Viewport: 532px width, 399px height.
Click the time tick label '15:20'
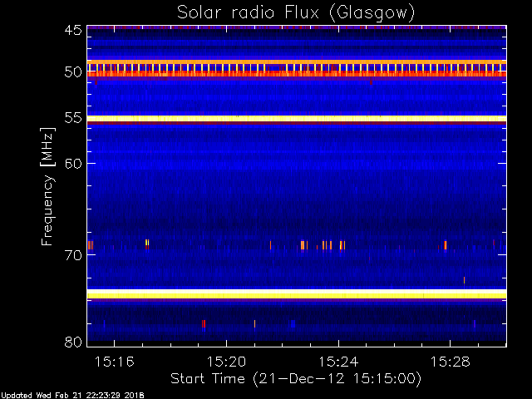point(226,362)
